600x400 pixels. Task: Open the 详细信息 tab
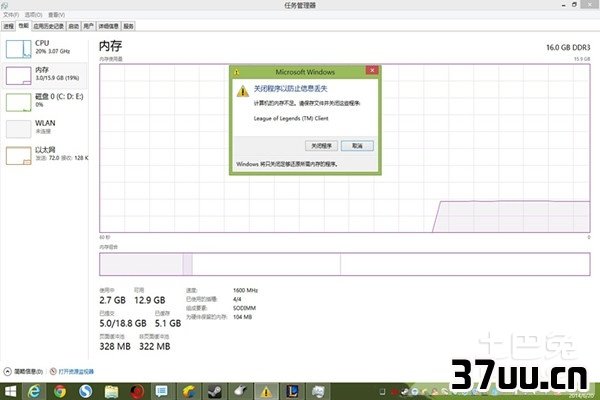click(x=108, y=26)
